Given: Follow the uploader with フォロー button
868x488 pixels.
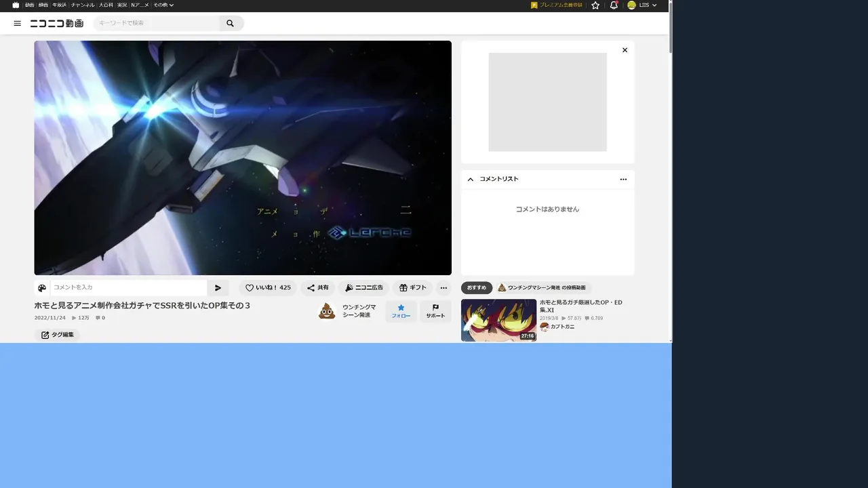Looking at the screenshot, I should pos(401,312).
